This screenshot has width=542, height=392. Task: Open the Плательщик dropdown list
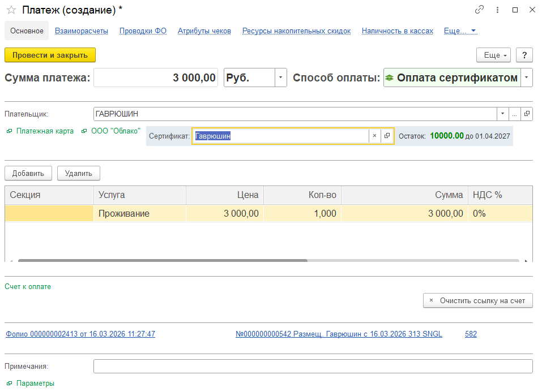pos(502,114)
